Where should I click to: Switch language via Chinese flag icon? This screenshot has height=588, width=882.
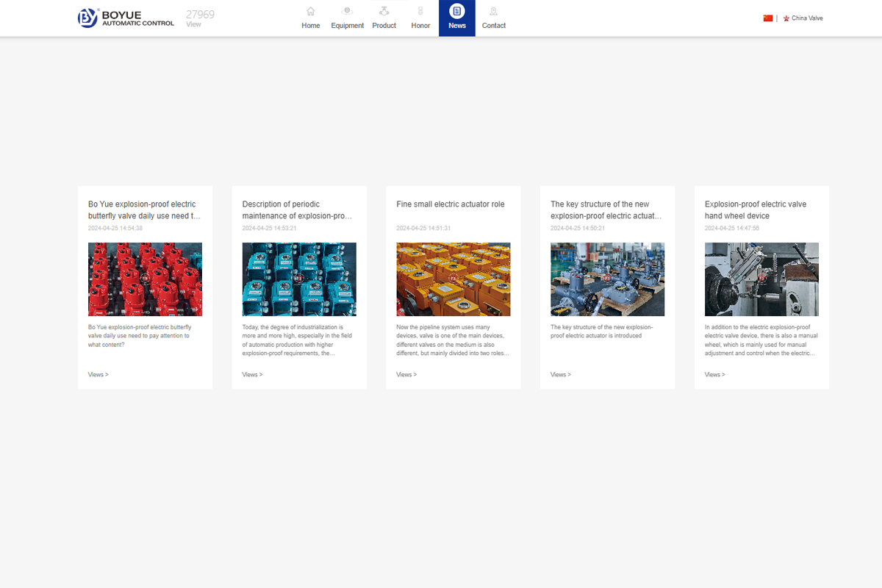coord(768,18)
